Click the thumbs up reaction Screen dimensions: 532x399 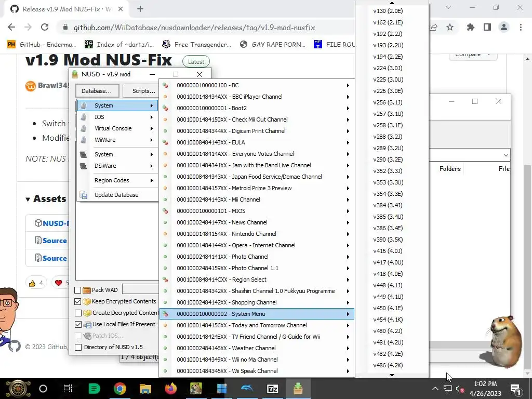coord(36,283)
